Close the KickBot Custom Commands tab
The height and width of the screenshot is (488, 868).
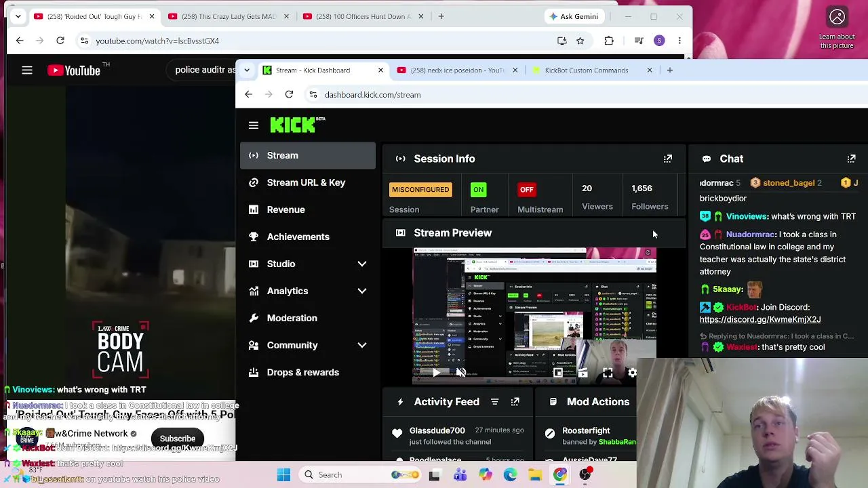pyautogui.click(x=649, y=70)
